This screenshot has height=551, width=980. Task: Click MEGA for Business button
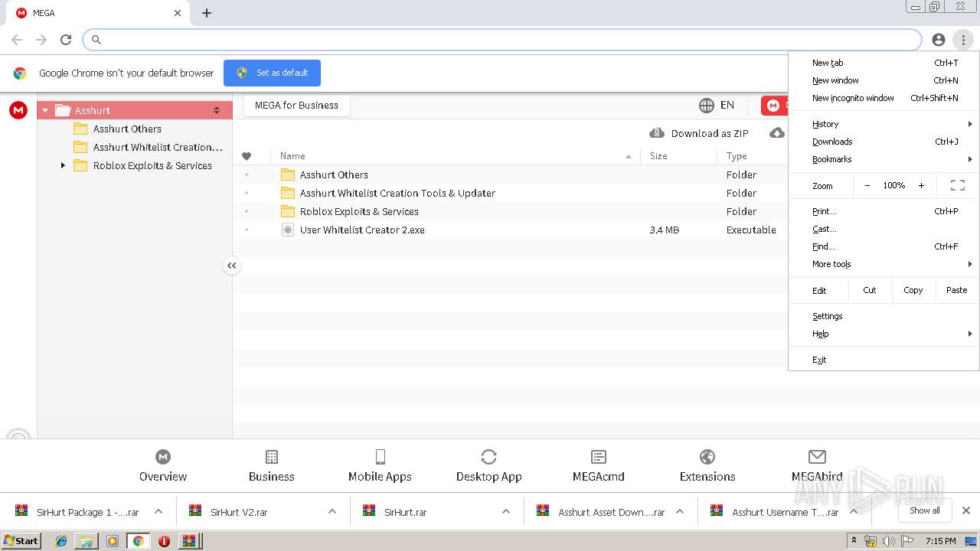(x=296, y=106)
